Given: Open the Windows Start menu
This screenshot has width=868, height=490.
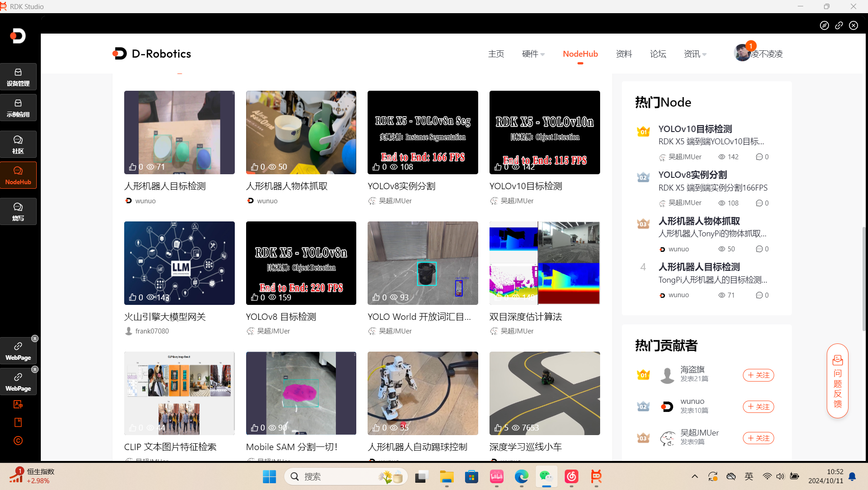Looking at the screenshot, I should pyautogui.click(x=269, y=476).
